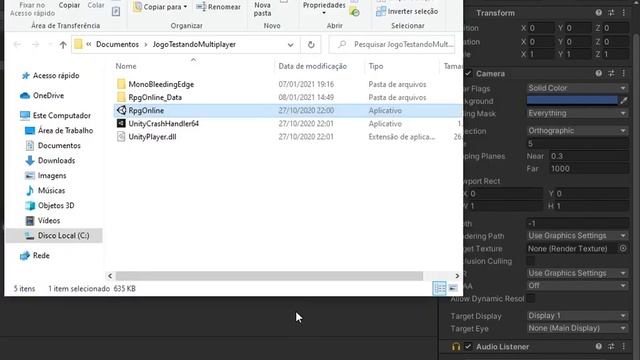Click the Camera Background color swatch
640x360 pixels.
click(x=572, y=100)
